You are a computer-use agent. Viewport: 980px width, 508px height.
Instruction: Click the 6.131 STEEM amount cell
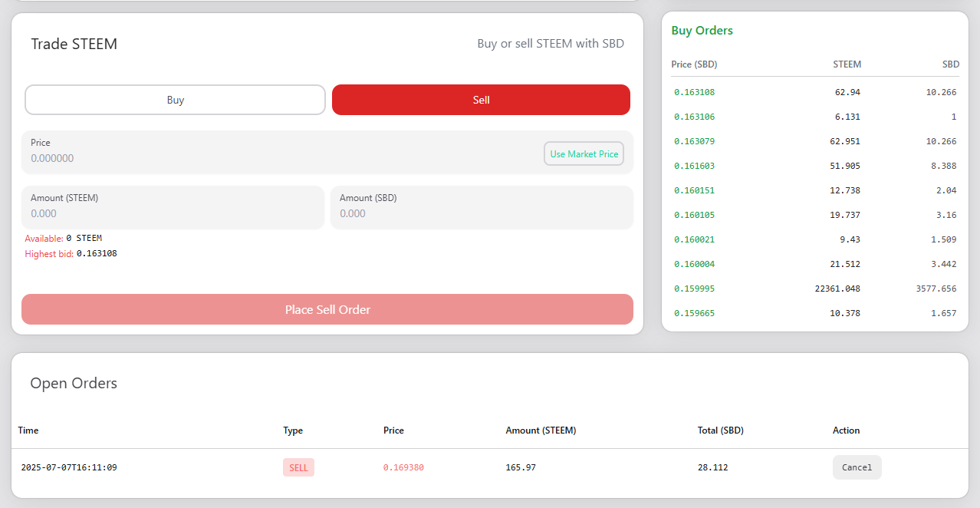[848, 117]
